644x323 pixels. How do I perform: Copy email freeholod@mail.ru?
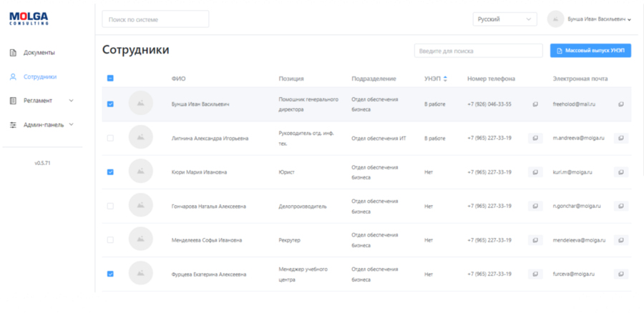coord(621,104)
